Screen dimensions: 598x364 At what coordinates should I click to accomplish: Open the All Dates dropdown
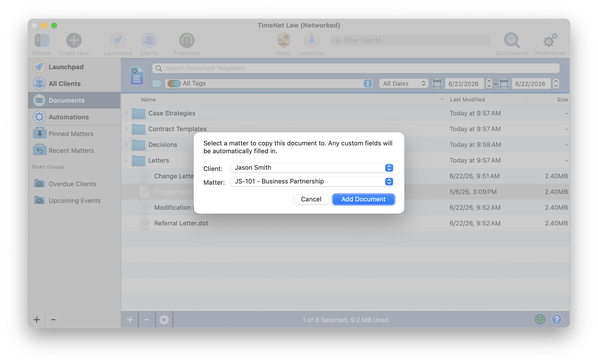tap(404, 83)
